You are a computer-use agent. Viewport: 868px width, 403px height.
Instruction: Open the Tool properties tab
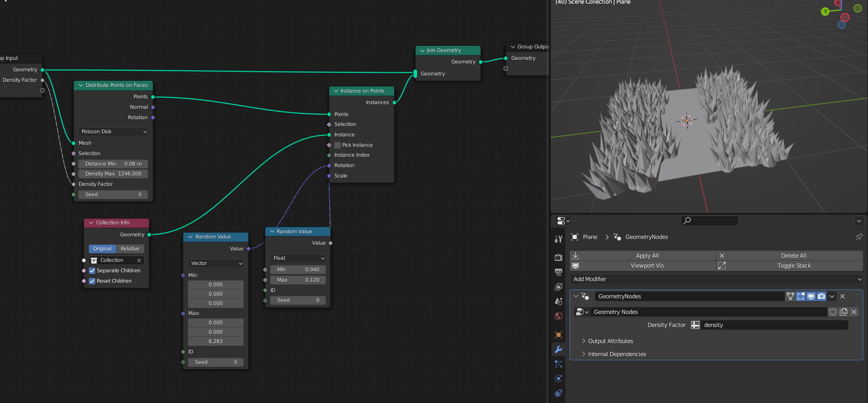[x=559, y=239]
